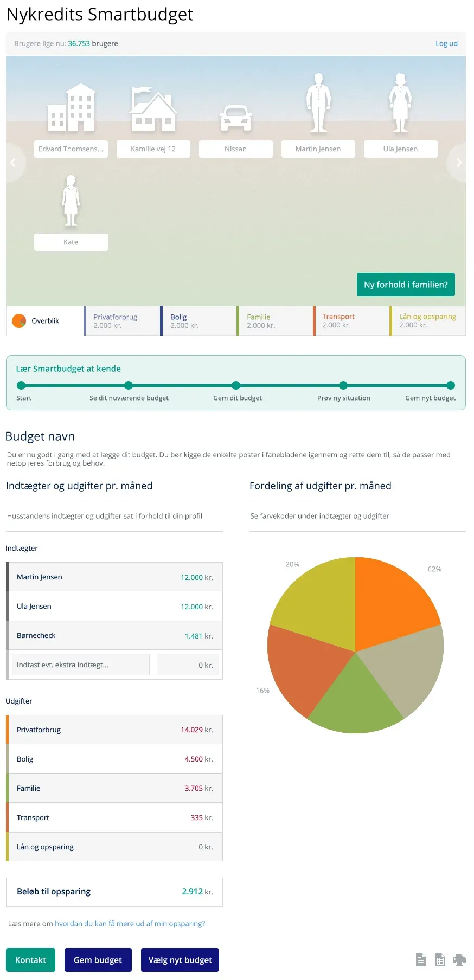The image size is (474, 980).
Task: Select the Kamille vej 12 house icon
Action: 153,109
